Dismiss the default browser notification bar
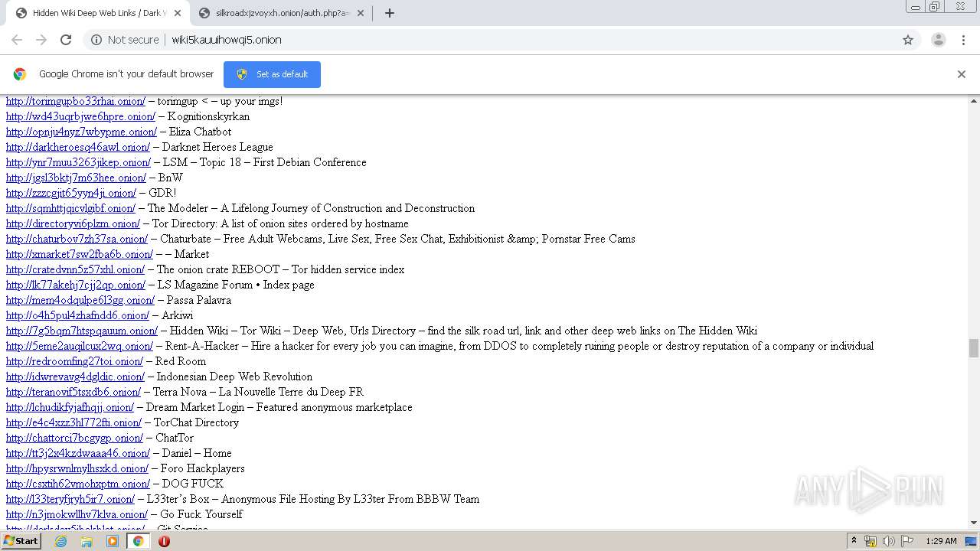Screen dimensions: 980x551 pyautogui.click(x=962, y=74)
